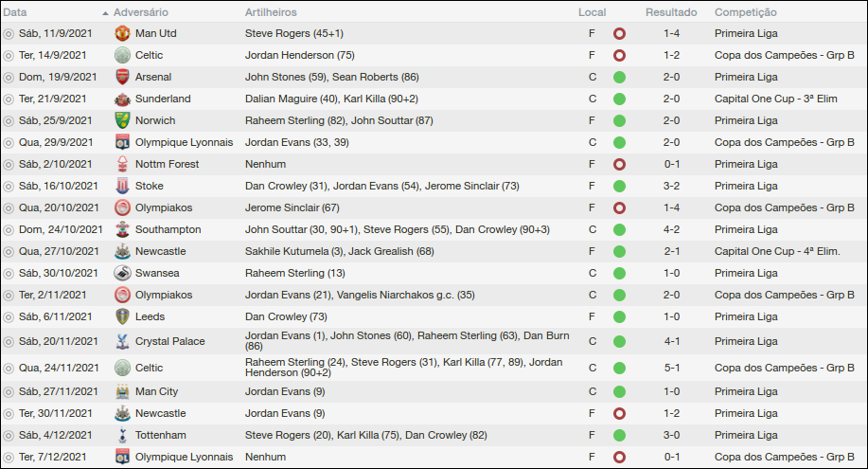
Task: Click the Artilheiros column header
Action: 271,12
